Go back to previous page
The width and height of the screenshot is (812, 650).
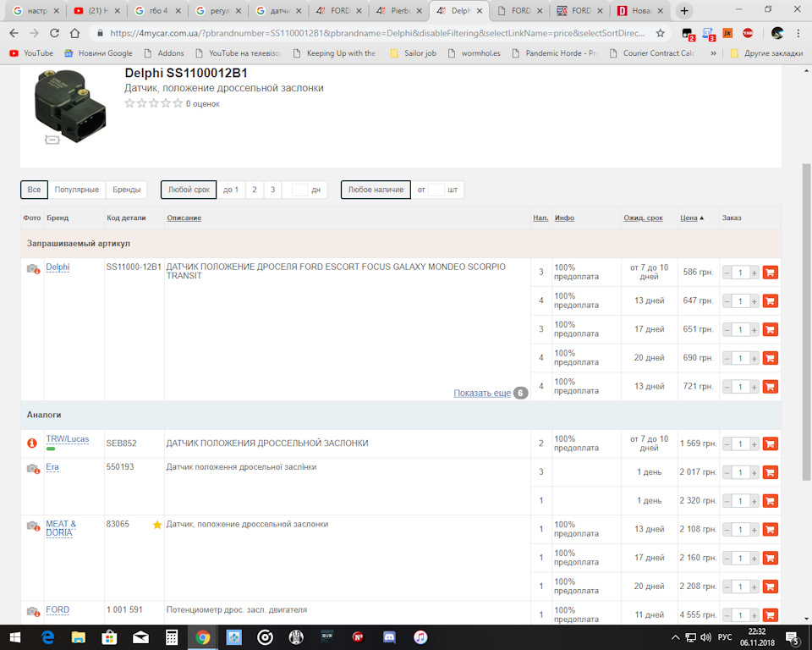point(14,33)
